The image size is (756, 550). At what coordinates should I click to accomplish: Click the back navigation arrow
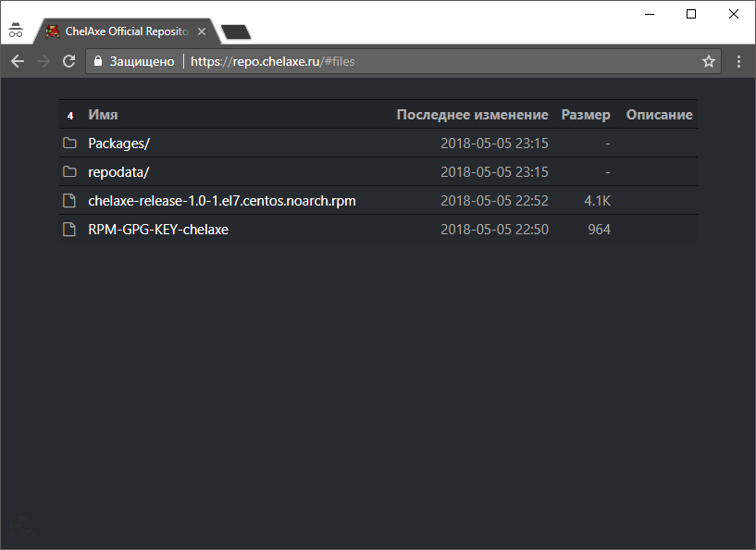17,61
